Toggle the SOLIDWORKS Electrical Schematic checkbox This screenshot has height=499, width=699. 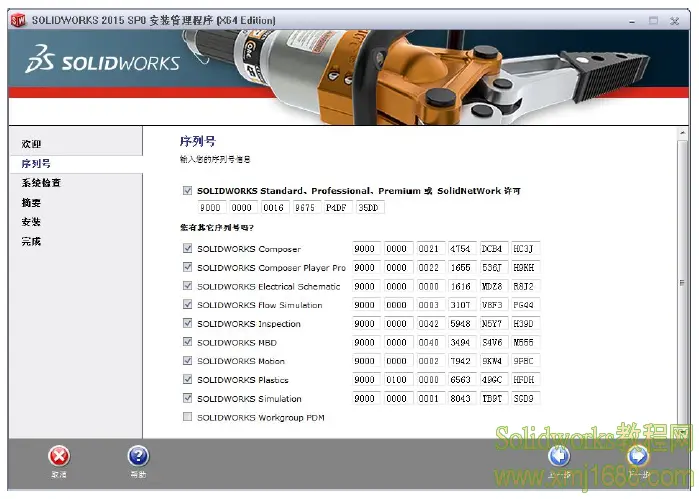tap(187, 285)
